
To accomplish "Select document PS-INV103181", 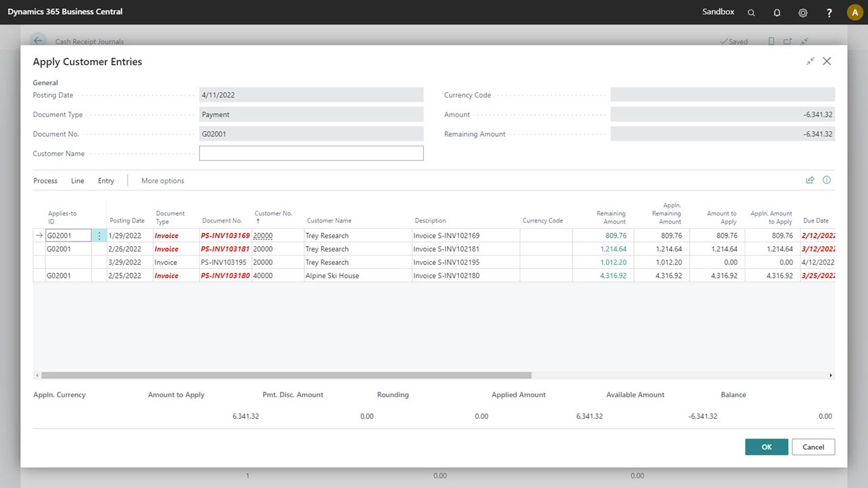I will (225, 249).
